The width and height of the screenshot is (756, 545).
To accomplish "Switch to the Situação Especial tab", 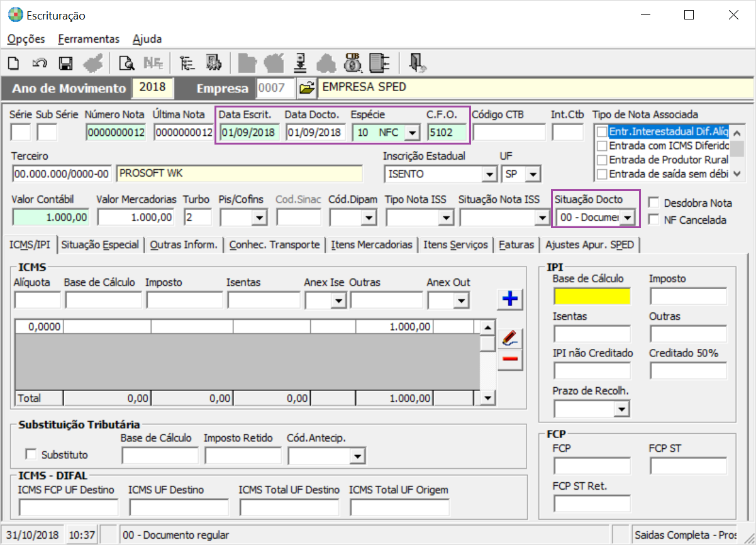I will (x=100, y=245).
